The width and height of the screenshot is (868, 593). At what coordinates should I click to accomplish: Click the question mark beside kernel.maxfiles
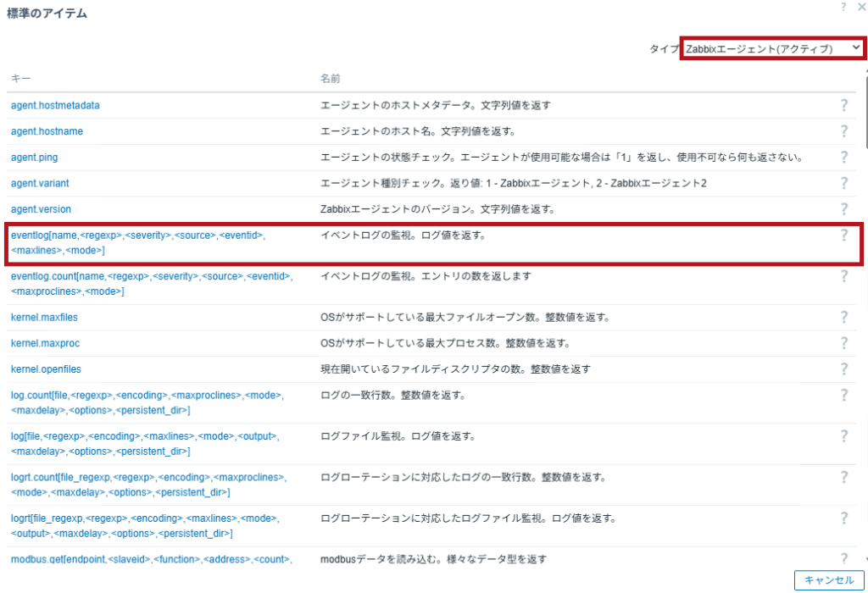click(844, 317)
